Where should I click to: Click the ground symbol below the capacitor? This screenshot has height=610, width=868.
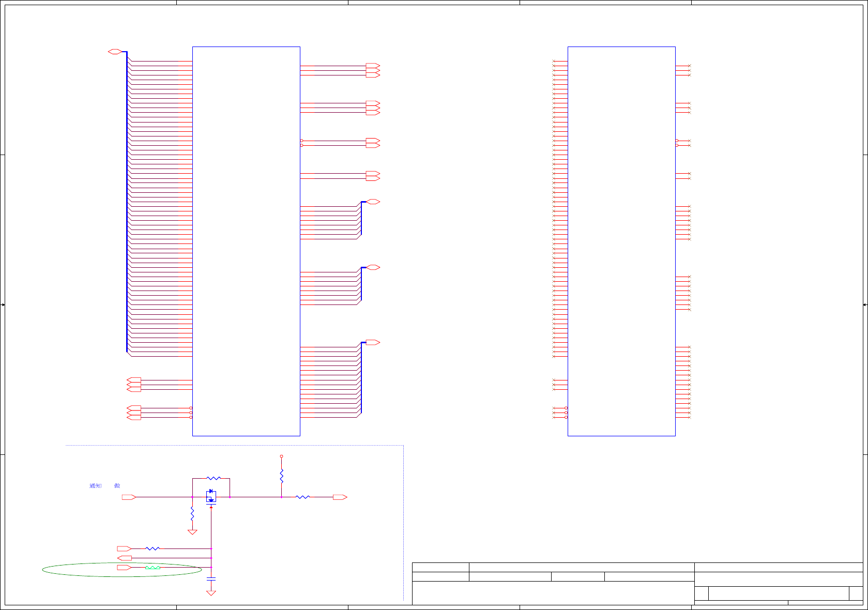coord(211,593)
